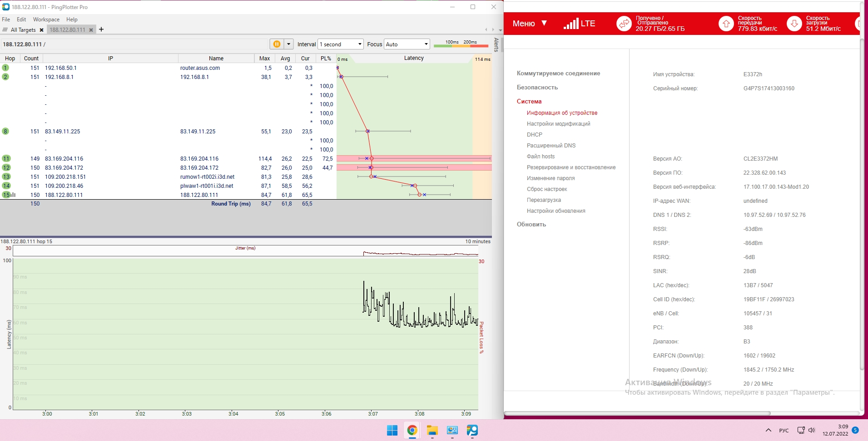Add a new target tab with plus icon
Screen dimensions: 868x441
tap(101, 29)
